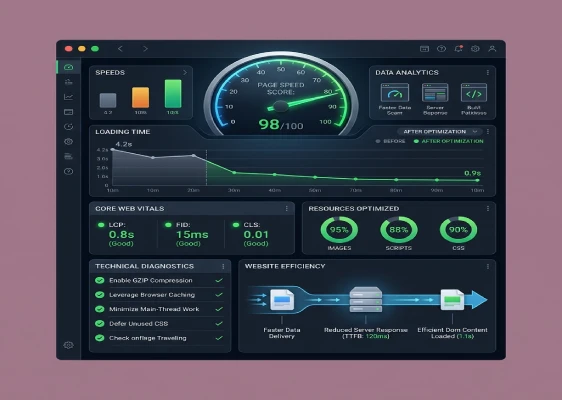Click the Enable GZIP Compression label
The image size is (562, 400).
pyautogui.click(x=151, y=280)
